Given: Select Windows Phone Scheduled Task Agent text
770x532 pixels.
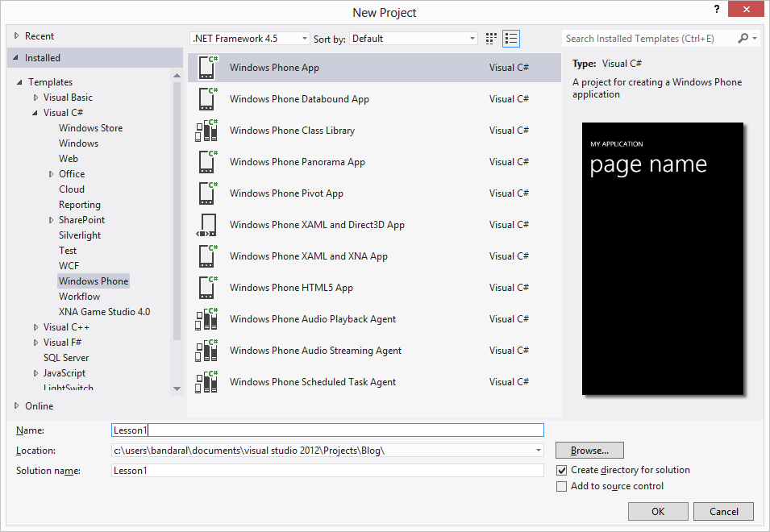Looking at the screenshot, I should click(313, 382).
